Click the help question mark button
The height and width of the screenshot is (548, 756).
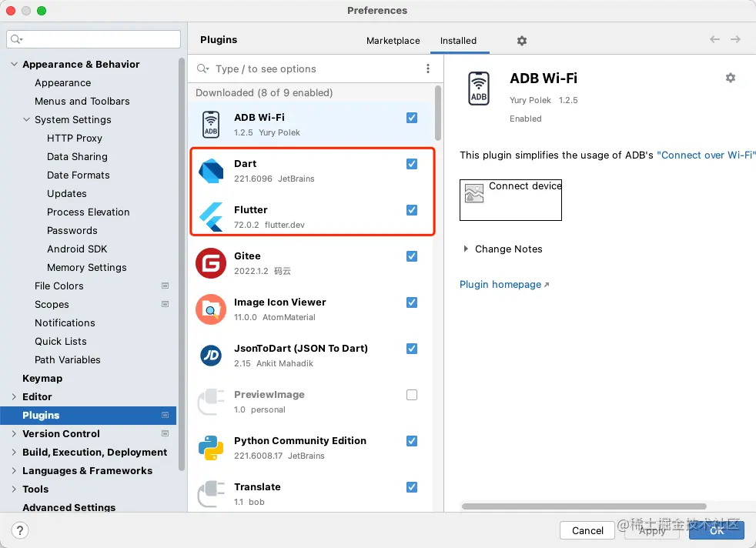coord(20,530)
